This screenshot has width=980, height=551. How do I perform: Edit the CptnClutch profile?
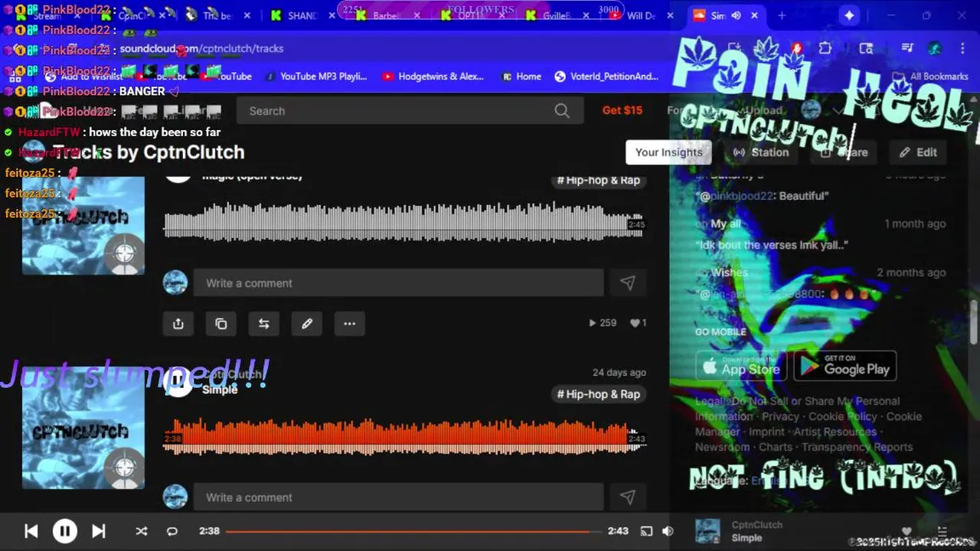point(919,152)
